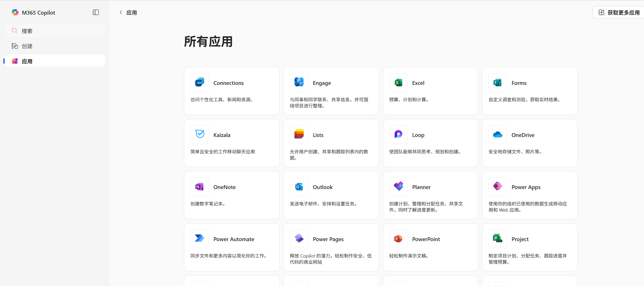The width and height of the screenshot is (644, 286).
Task: Open the OneNote app icon
Action: click(x=199, y=187)
